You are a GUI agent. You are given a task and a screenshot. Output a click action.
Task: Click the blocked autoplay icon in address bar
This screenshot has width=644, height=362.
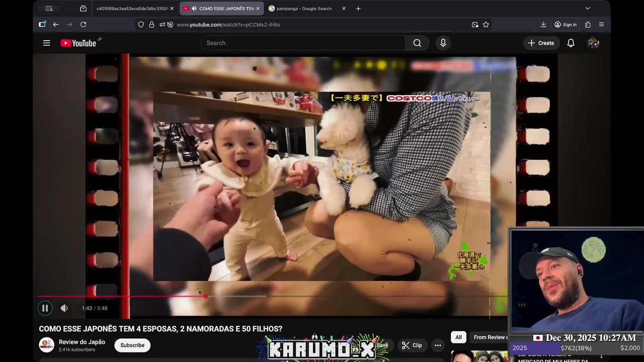[170, 25]
